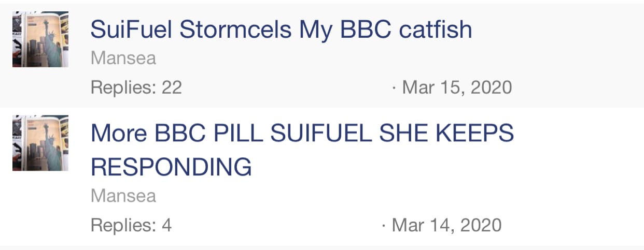Viewport: 644px width, 250px height.
Task: Open the avatar beside the Stormcels catfish thread
Action: pos(40,39)
